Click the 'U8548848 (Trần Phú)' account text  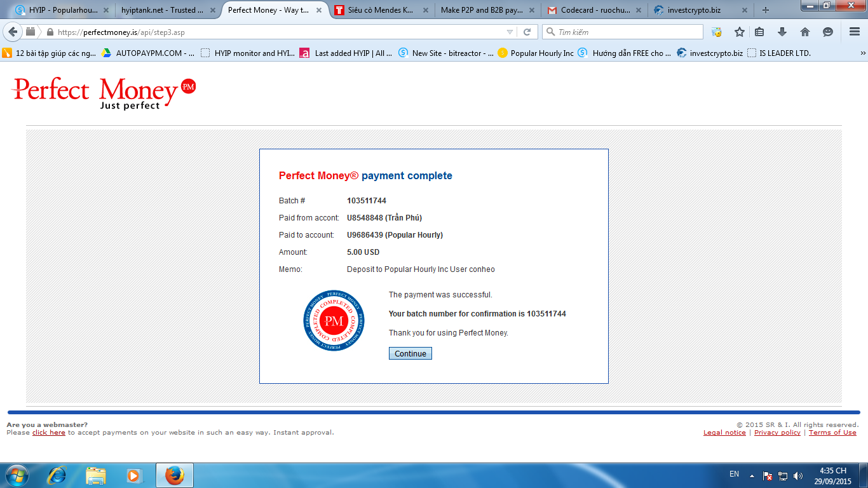384,218
